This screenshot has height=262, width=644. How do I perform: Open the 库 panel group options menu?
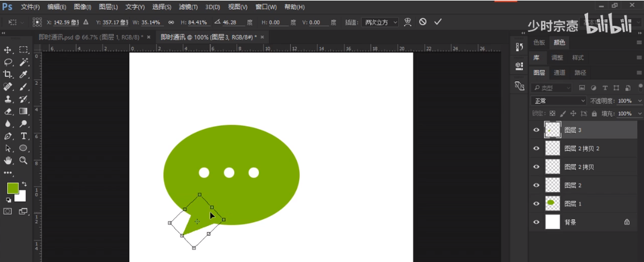coord(639,58)
